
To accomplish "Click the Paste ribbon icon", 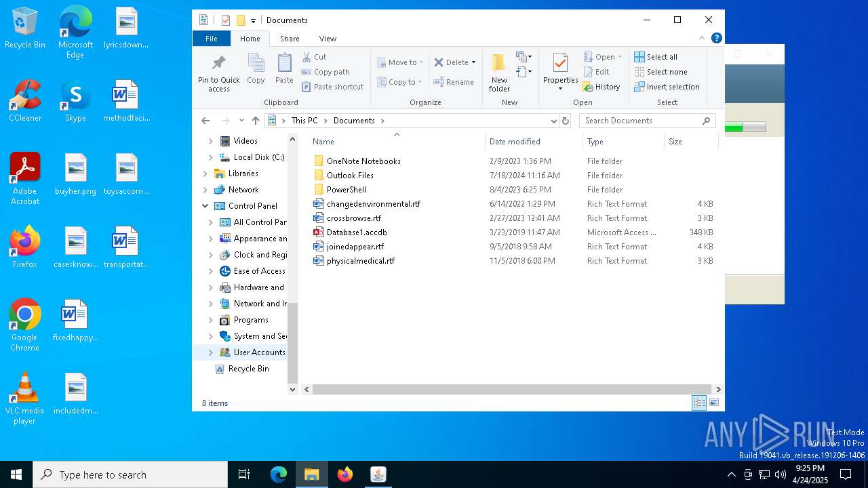I will coord(284,69).
